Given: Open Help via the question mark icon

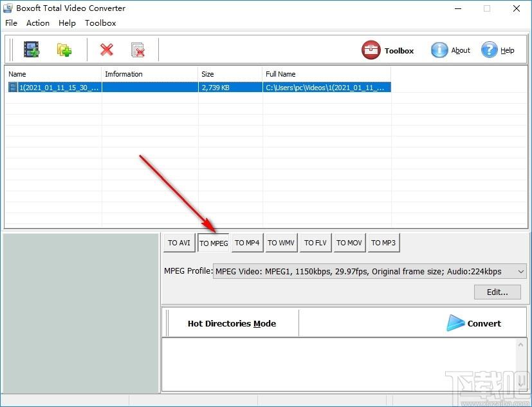Looking at the screenshot, I should (498, 50).
